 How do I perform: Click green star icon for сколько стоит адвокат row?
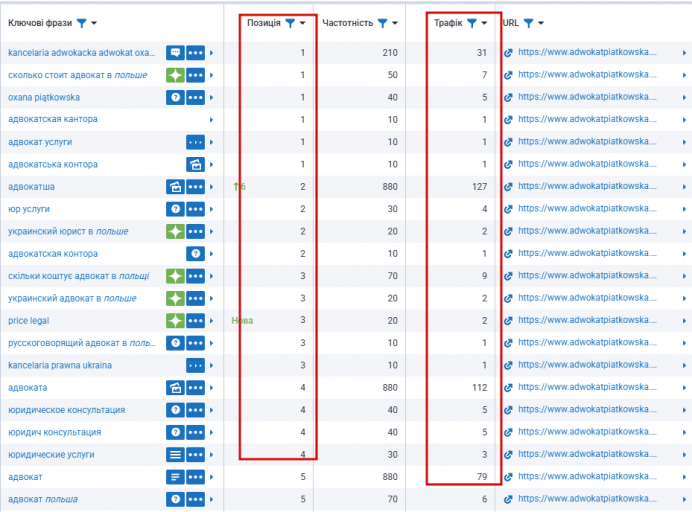pos(175,75)
